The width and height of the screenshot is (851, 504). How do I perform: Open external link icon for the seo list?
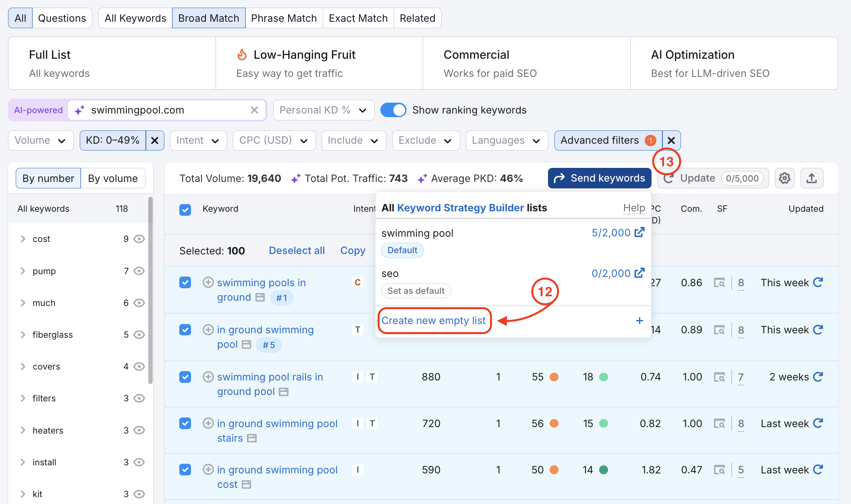pyautogui.click(x=639, y=273)
